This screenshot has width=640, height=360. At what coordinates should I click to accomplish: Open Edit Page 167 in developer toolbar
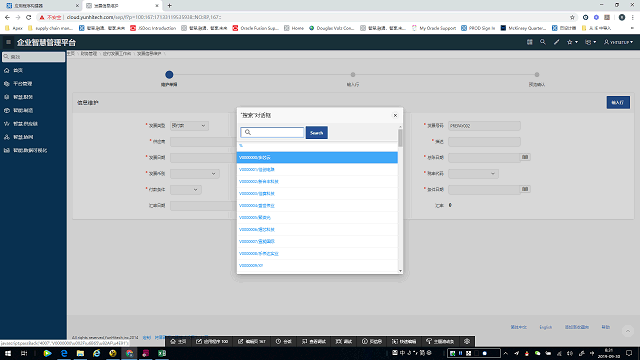click(x=252, y=342)
